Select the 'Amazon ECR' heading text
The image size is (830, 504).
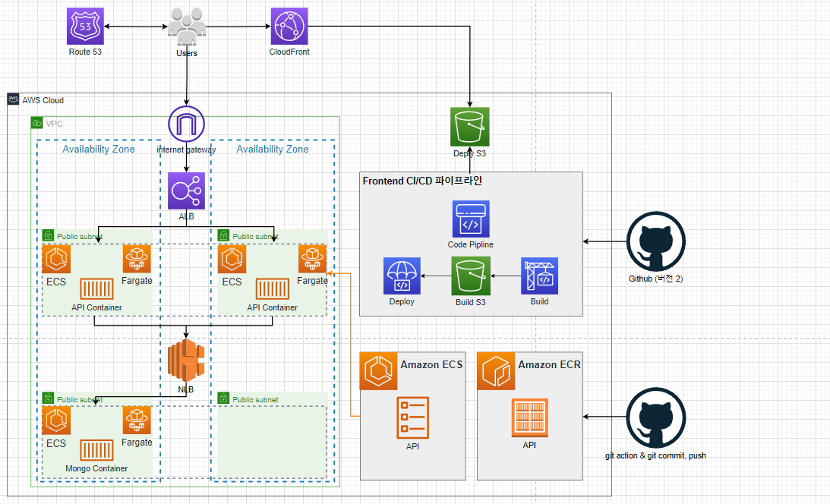point(550,364)
